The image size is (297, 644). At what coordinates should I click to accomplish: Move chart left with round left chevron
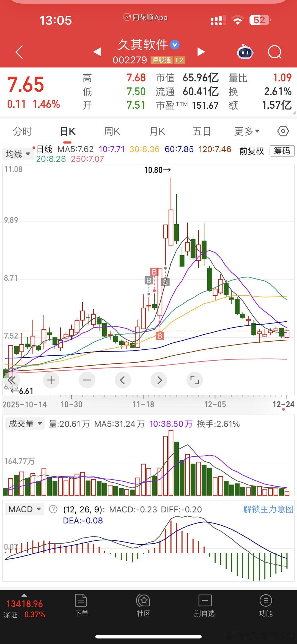[123, 380]
